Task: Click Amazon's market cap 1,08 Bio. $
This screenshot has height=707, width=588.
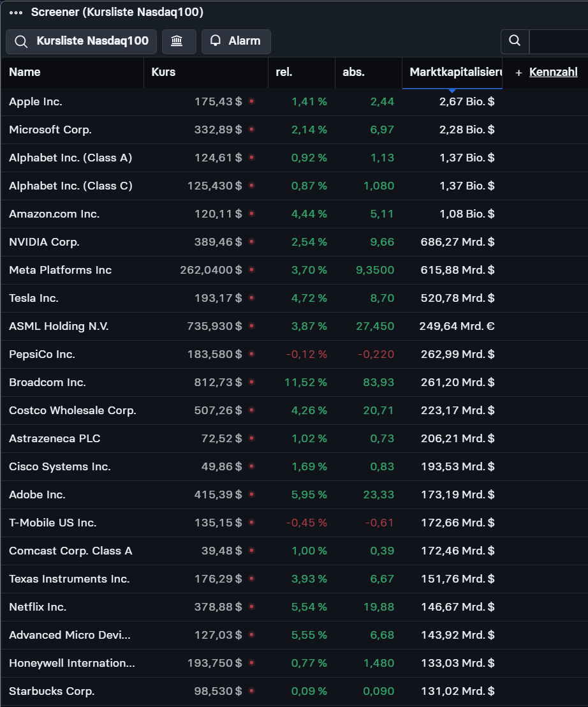Action: (467, 214)
